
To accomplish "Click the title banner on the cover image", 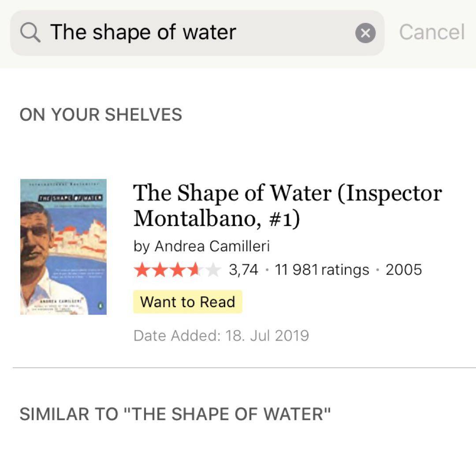I will [70, 198].
